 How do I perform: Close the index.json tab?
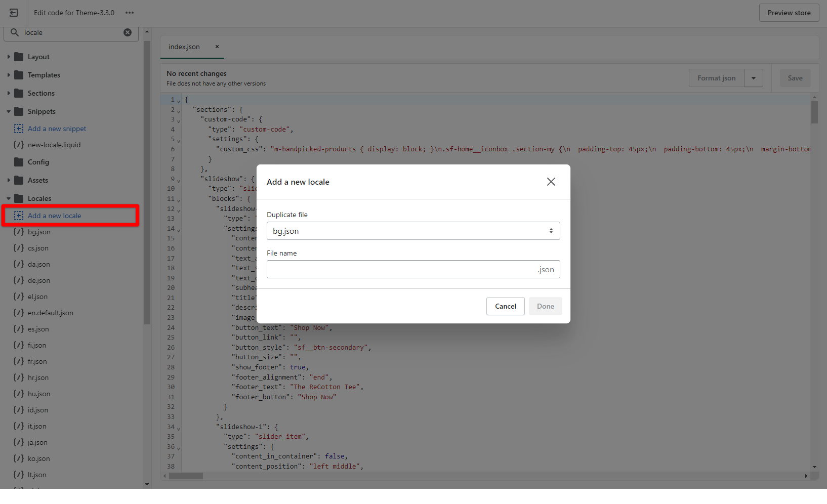click(217, 47)
